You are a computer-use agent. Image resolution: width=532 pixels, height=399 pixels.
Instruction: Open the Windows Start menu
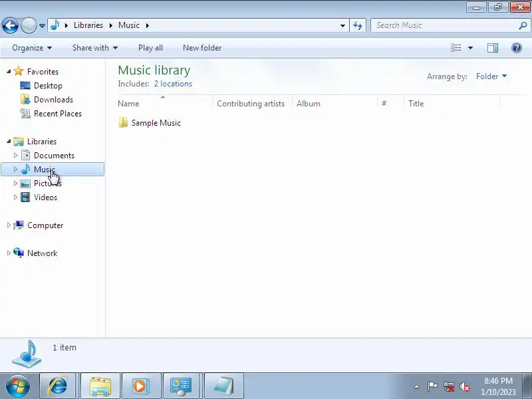coord(17,386)
